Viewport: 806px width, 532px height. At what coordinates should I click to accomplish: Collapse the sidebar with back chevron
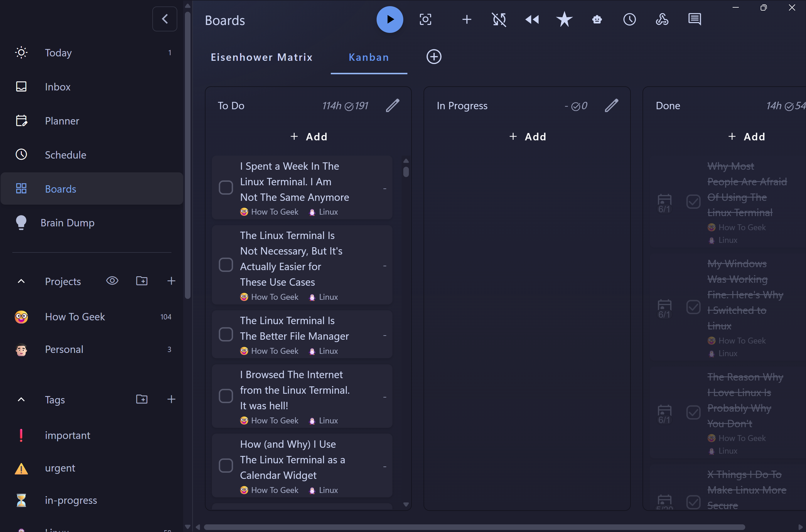[165, 19]
